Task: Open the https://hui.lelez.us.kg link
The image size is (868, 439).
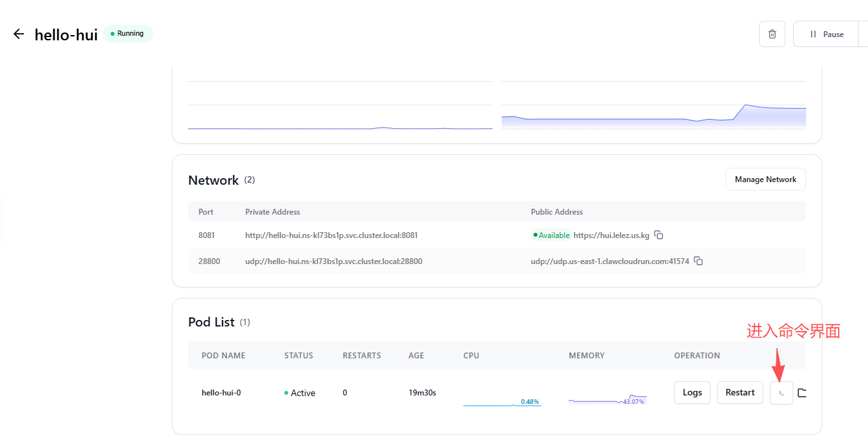Action: coord(611,235)
